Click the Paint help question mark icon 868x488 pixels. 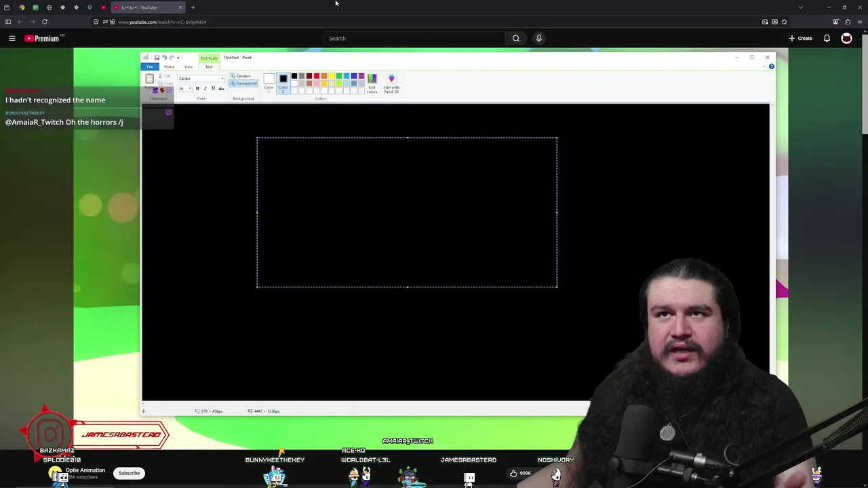(772, 66)
